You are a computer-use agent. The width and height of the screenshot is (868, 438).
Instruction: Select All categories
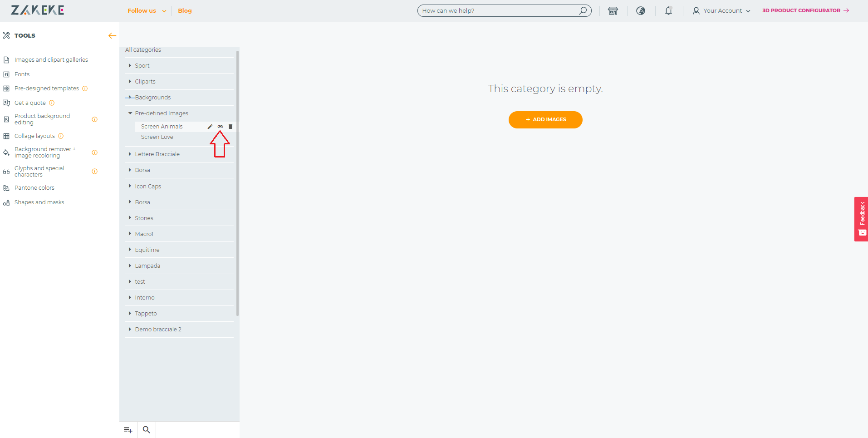coord(143,50)
